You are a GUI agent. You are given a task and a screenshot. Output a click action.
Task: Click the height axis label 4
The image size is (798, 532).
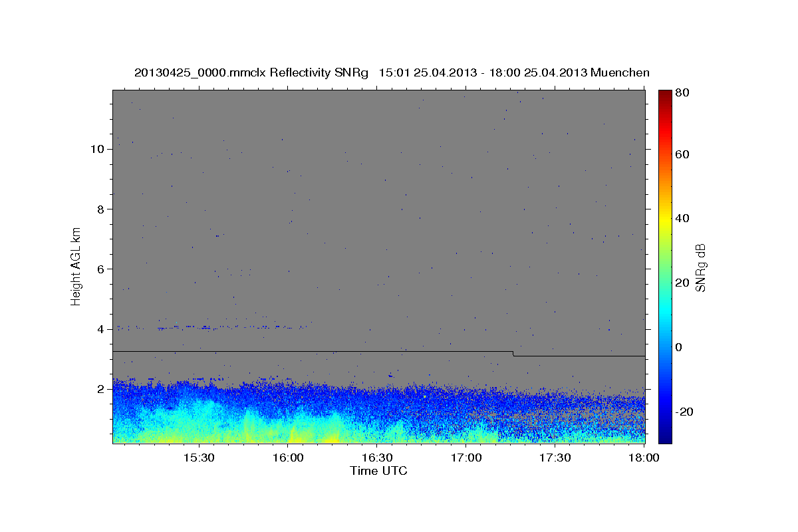101,329
